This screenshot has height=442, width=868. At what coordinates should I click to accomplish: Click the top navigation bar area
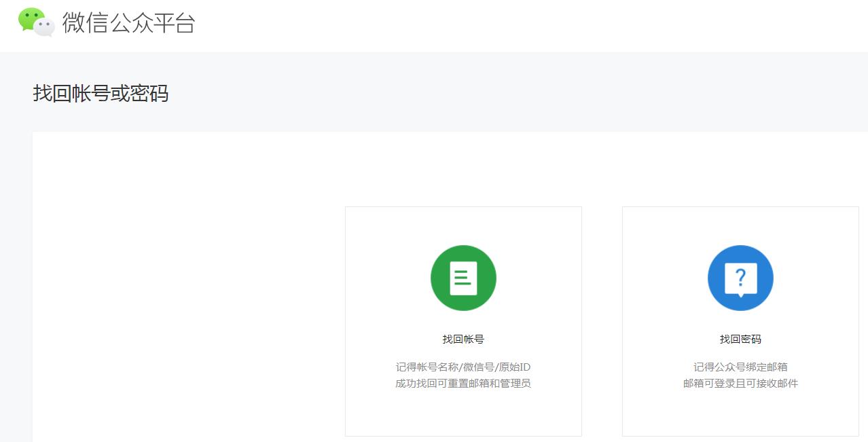click(x=434, y=25)
